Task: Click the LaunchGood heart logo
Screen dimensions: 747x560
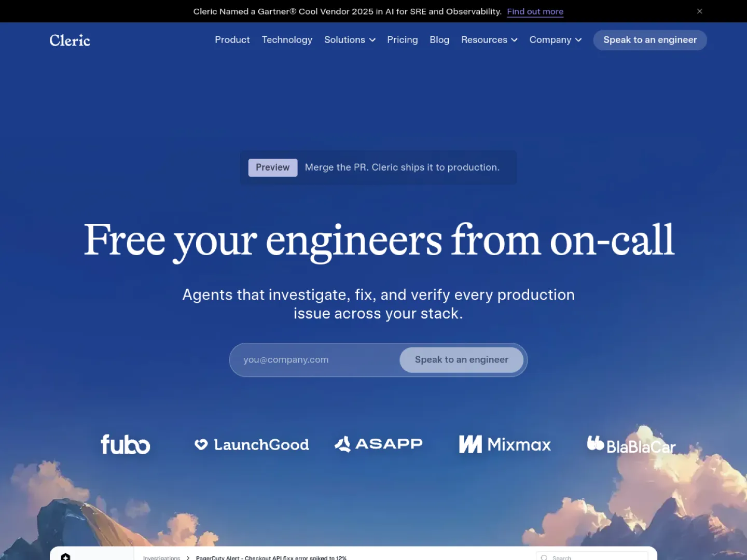Action: pos(201,444)
